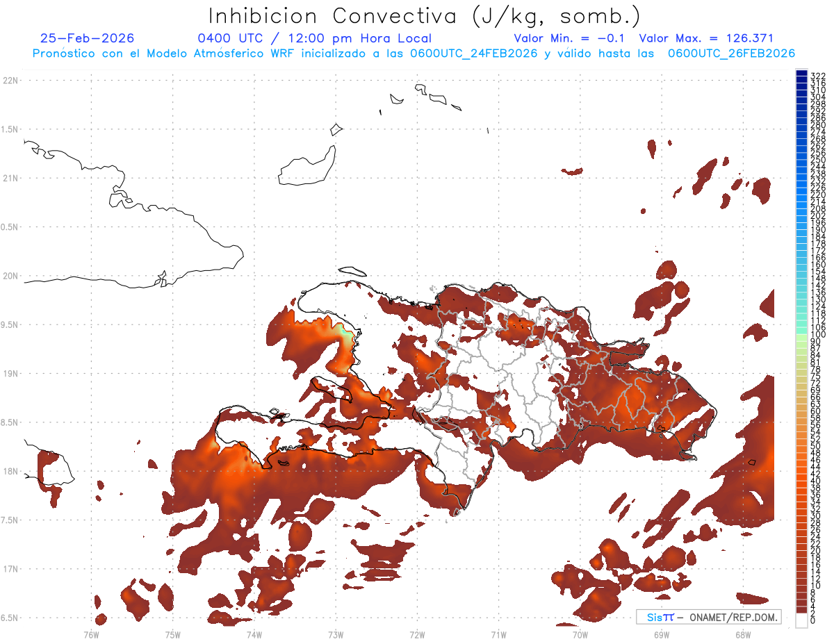Click the light green 100 swatch on the colorbar

(x=801, y=337)
